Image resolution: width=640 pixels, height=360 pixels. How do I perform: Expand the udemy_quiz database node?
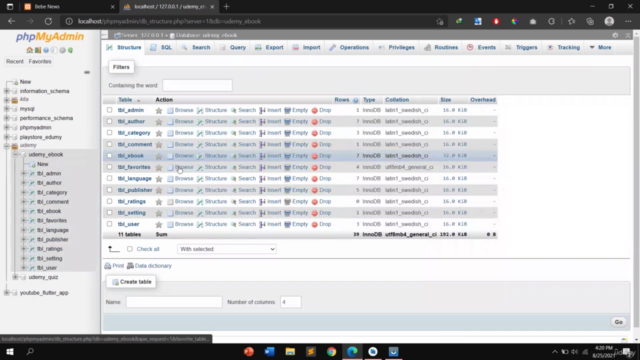[x=15, y=277]
